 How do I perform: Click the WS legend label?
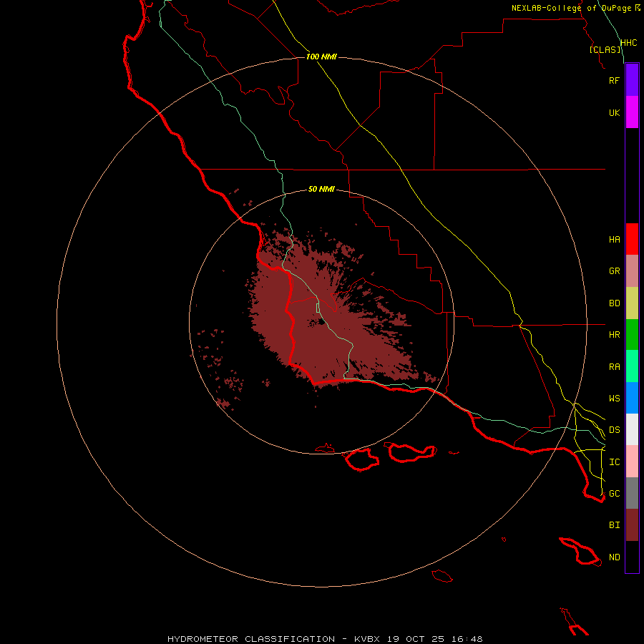click(614, 399)
